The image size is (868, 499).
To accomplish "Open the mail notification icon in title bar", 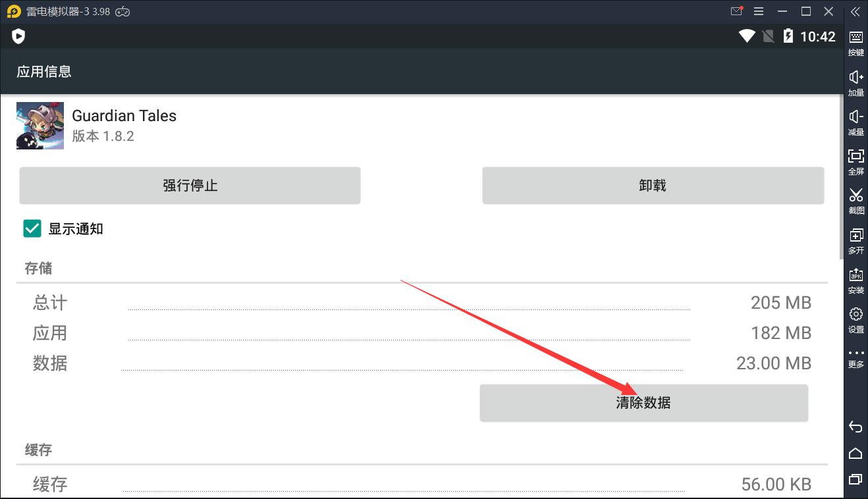I will [x=737, y=11].
